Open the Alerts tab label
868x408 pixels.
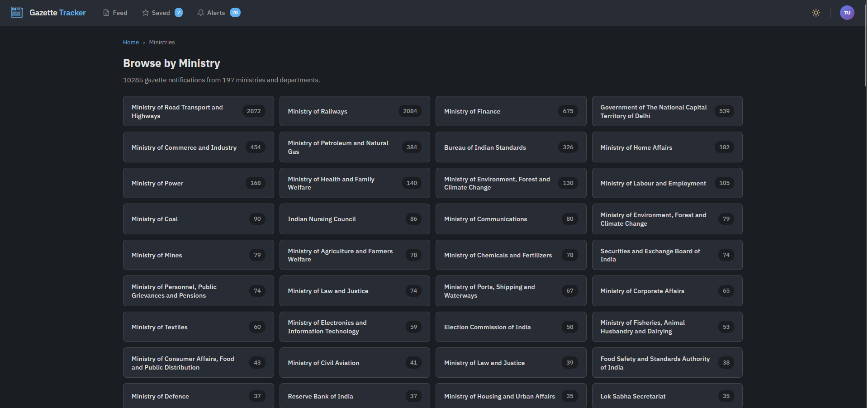(216, 13)
